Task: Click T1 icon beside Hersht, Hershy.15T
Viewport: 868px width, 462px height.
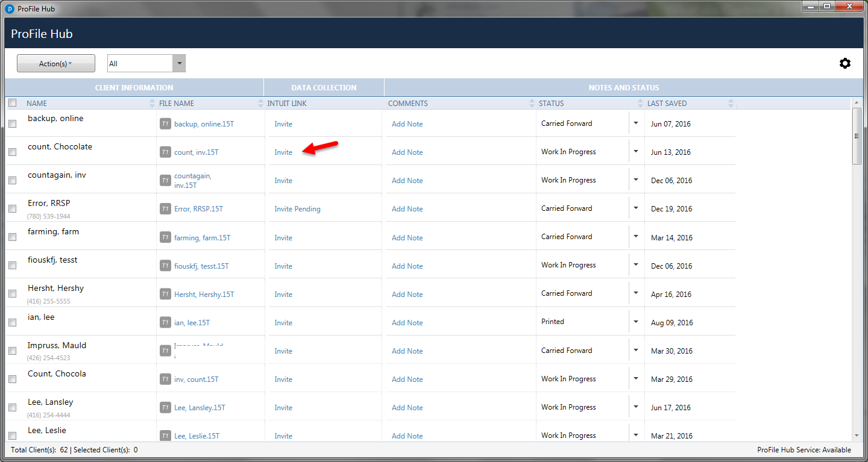Action: pyautogui.click(x=165, y=294)
